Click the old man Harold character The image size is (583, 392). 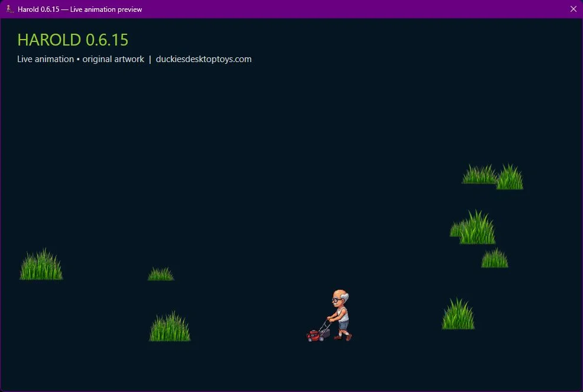[x=341, y=315]
